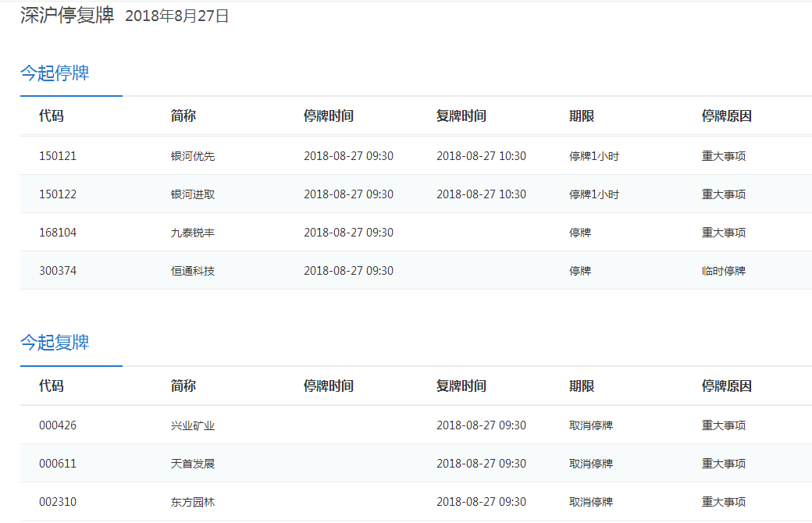The image size is (812, 523).
Task: Click stock code 150122
Action: (58, 194)
